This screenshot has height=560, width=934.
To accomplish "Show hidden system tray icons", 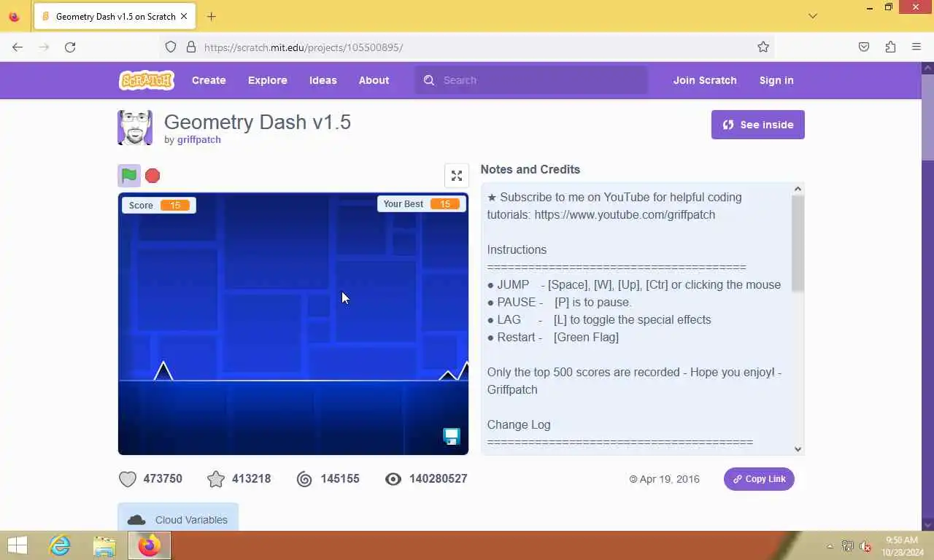I will 830,546.
